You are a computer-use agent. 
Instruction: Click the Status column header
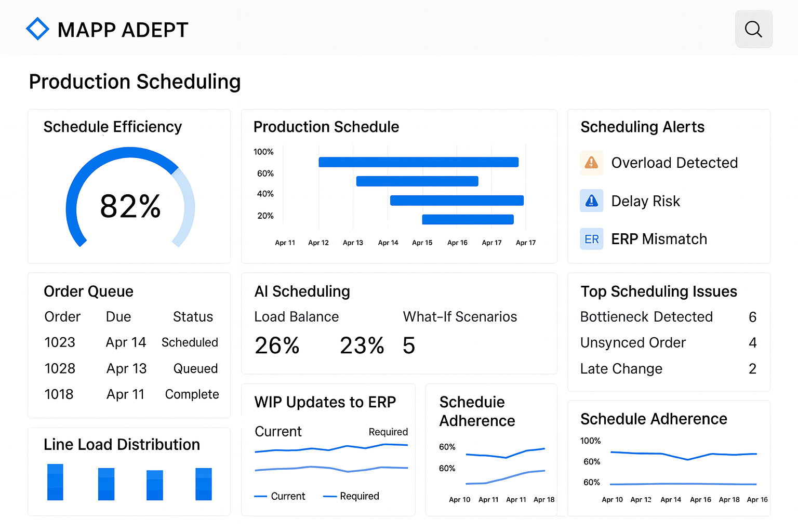[193, 317]
